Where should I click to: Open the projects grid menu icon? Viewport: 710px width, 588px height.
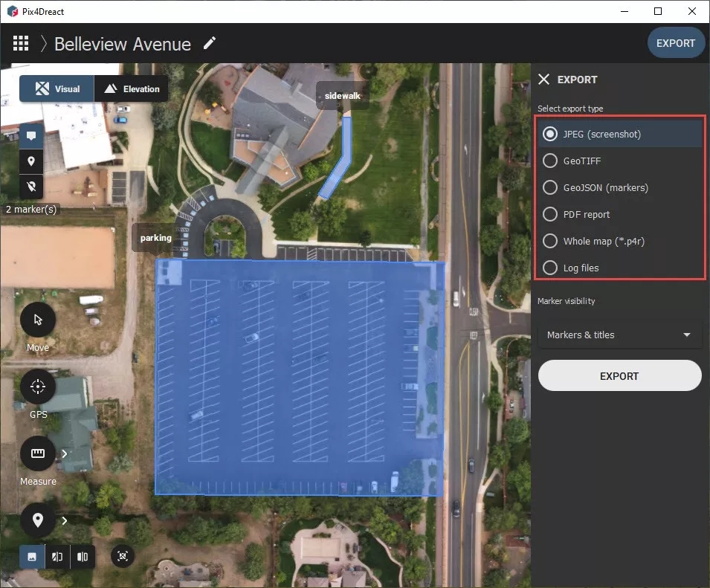click(21, 43)
